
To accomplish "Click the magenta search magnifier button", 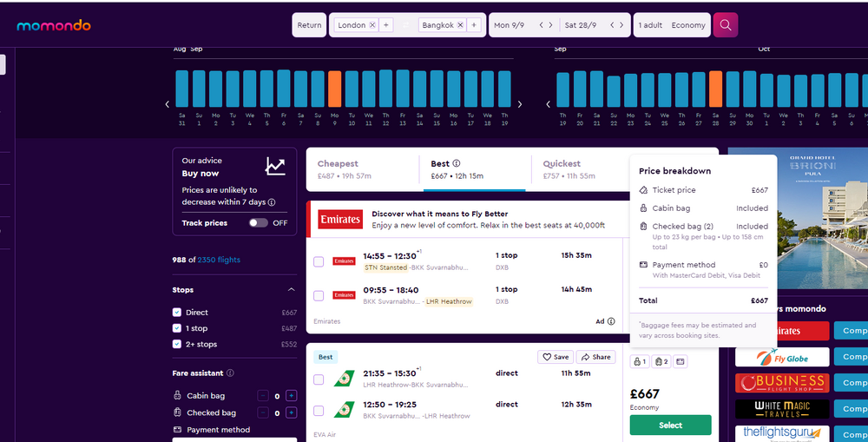I will 725,25.
